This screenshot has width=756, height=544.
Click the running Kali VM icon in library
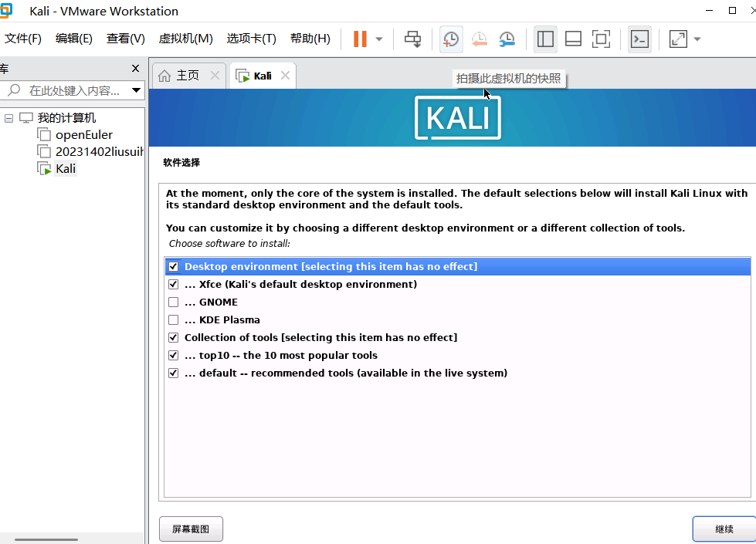(x=44, y=169)
